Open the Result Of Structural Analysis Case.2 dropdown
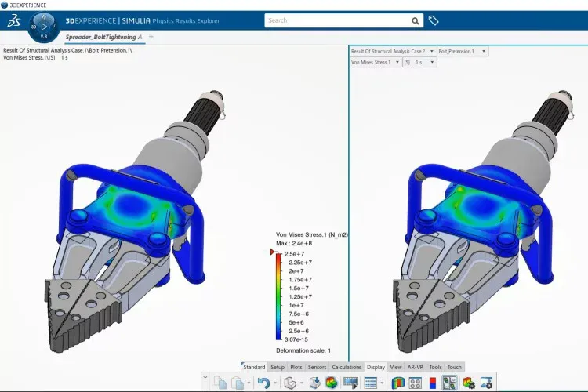Screen dimensions: 588x392 click(x=391, y=51)
